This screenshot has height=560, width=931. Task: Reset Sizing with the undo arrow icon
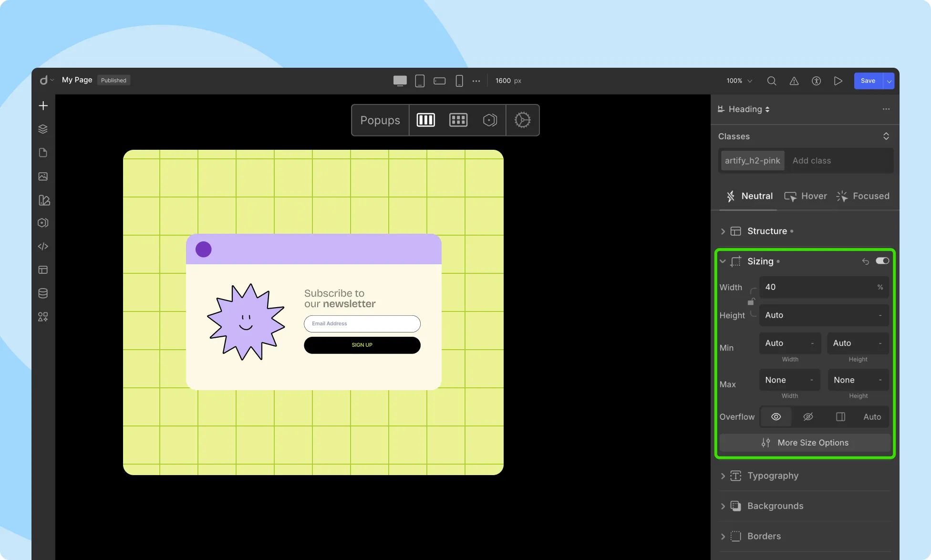(x=866, y=261)
